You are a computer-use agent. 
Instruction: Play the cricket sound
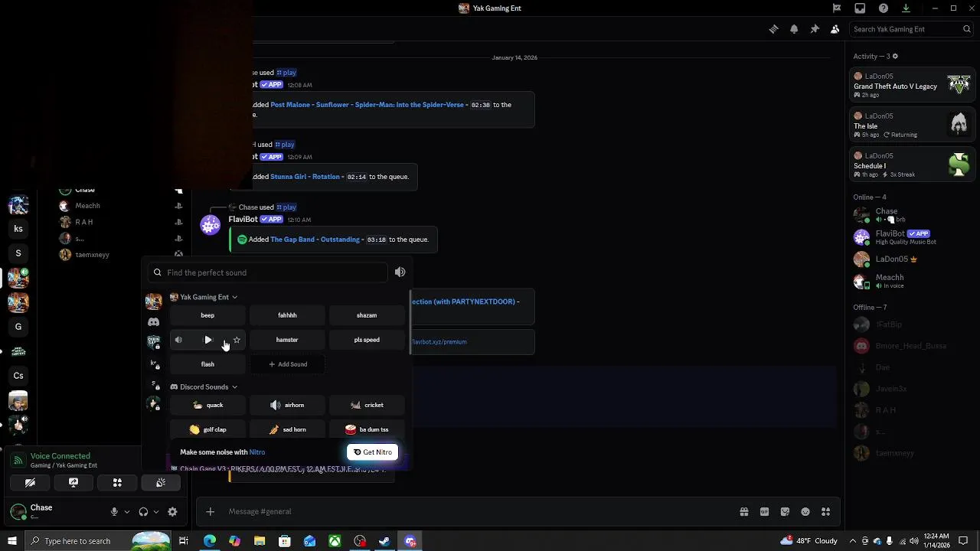367,405
